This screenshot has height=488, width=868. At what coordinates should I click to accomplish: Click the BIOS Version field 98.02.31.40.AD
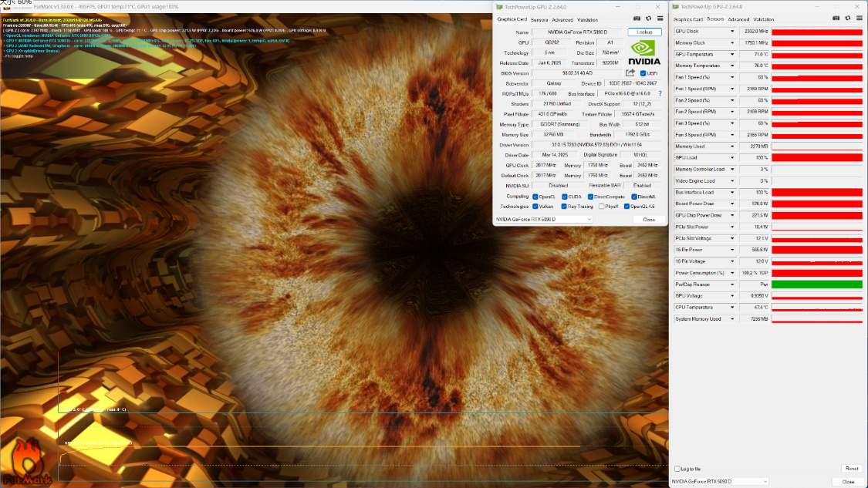pos(577,73)
